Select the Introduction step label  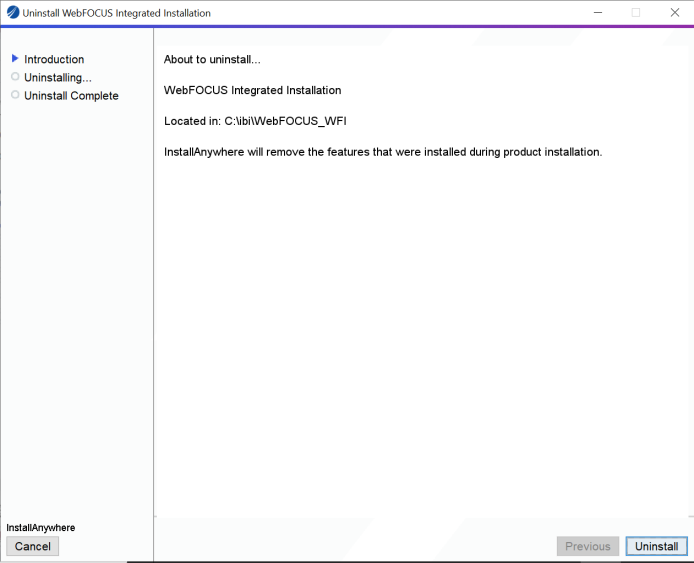(x=54, y=59)
